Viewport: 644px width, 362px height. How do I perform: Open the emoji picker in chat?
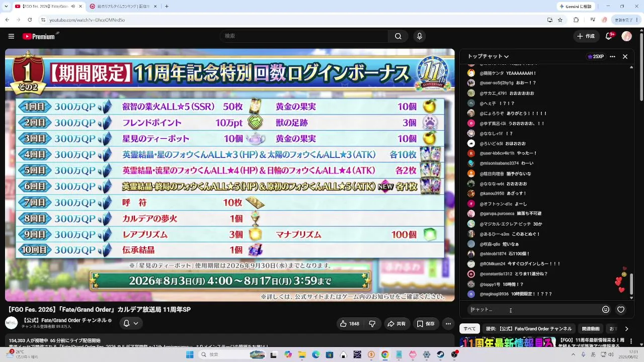[606, 310]
